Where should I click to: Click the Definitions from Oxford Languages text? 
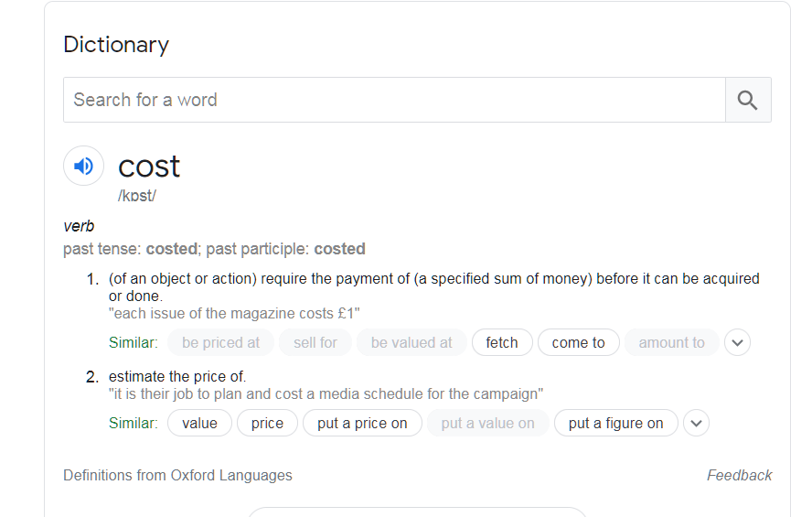(x=177, y=475)
